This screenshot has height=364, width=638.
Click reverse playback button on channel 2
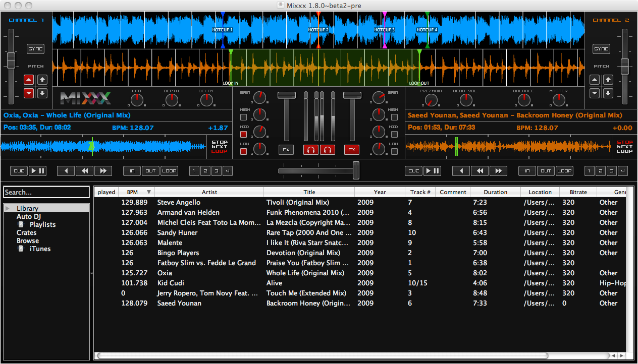tap(461, 171)
